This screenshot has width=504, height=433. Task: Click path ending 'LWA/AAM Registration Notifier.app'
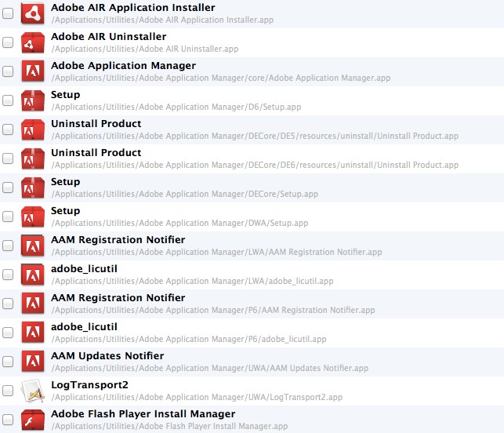point(217,253)
